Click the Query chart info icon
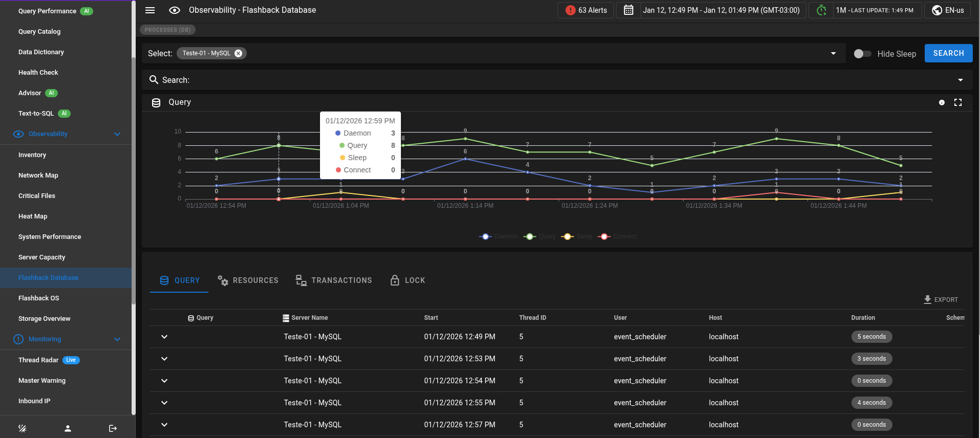 click(x=941, y=102)
